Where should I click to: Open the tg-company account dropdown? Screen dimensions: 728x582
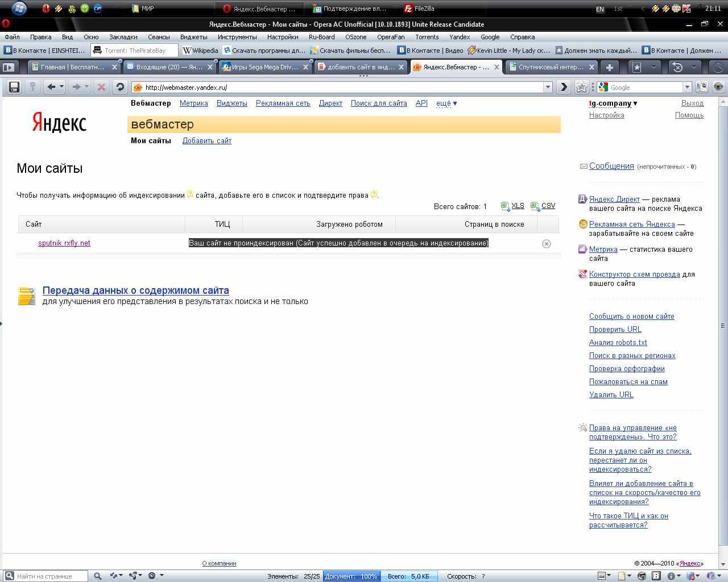point(613,103)
